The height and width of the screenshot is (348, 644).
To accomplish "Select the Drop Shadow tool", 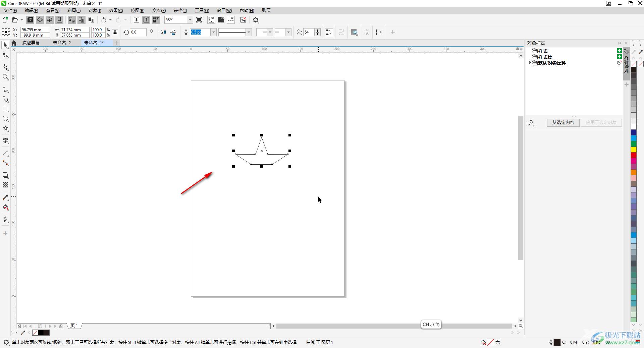I will (x=5, y=175).
